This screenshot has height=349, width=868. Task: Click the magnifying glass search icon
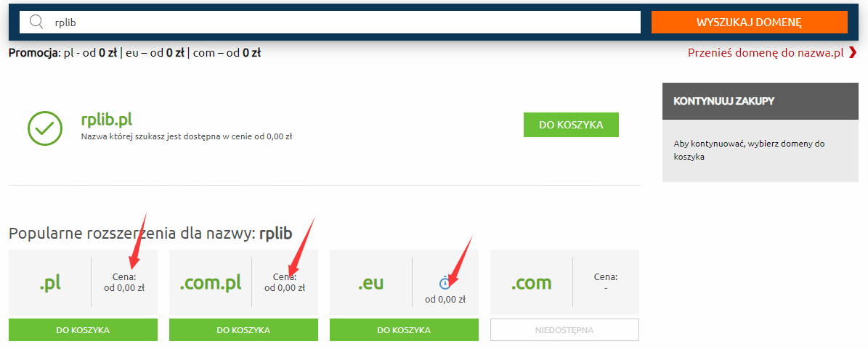click(x=36, y=22)
